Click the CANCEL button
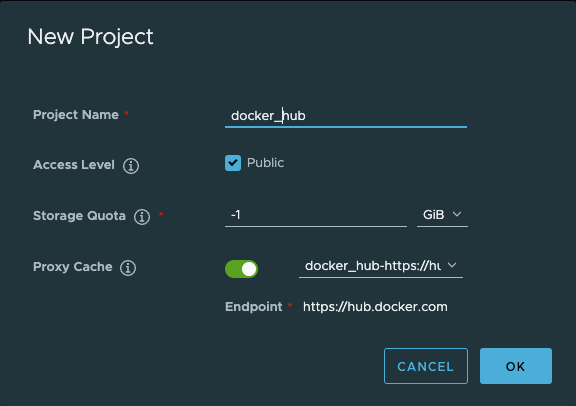The width and height of the screenshot is (576, 406). [x=426, y=366]
